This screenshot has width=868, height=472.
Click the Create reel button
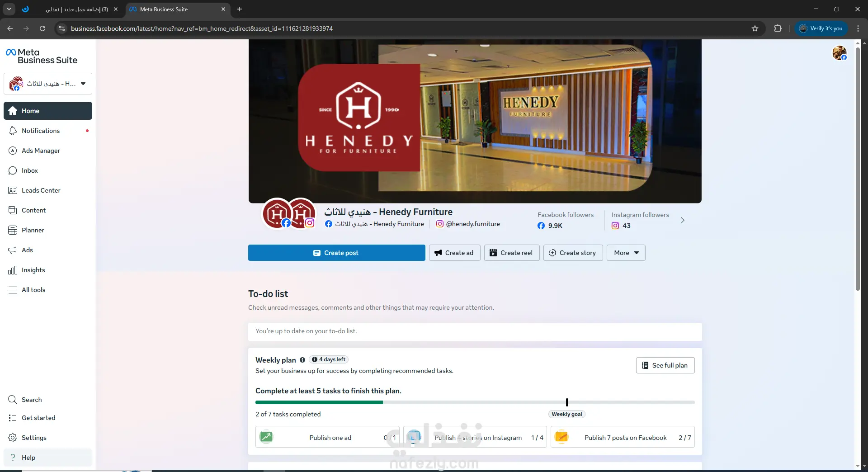point(512,253)
